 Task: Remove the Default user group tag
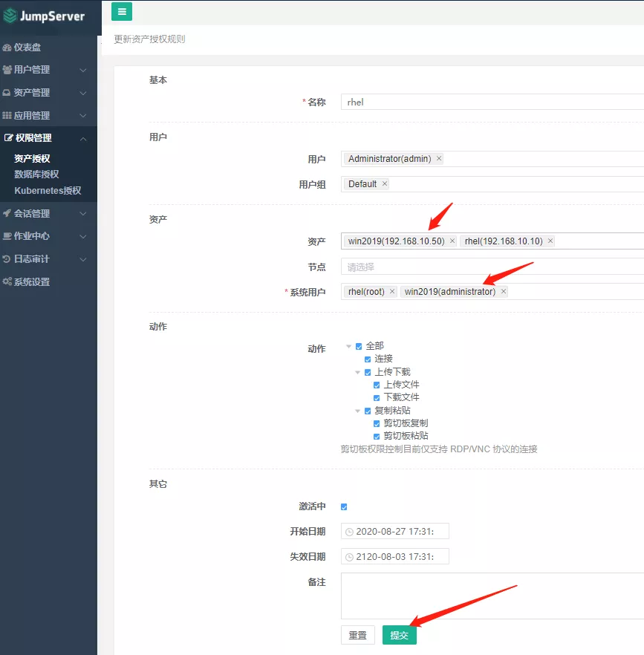point(385,184)
